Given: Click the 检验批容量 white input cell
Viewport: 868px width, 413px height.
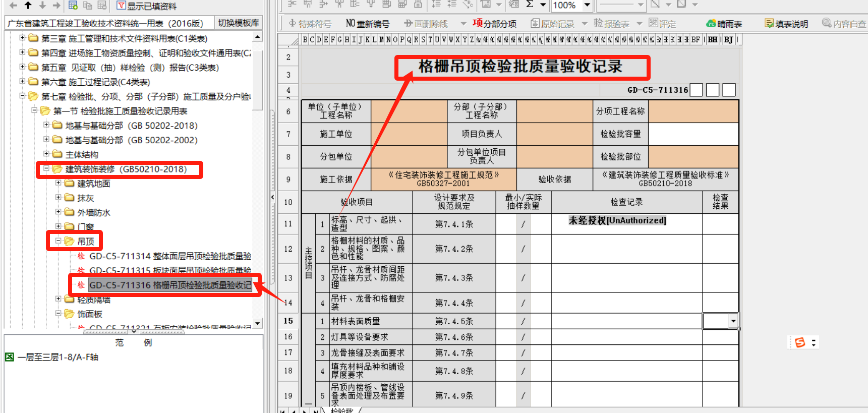Looking at the screenshot, I should click(x=693, y=134).
